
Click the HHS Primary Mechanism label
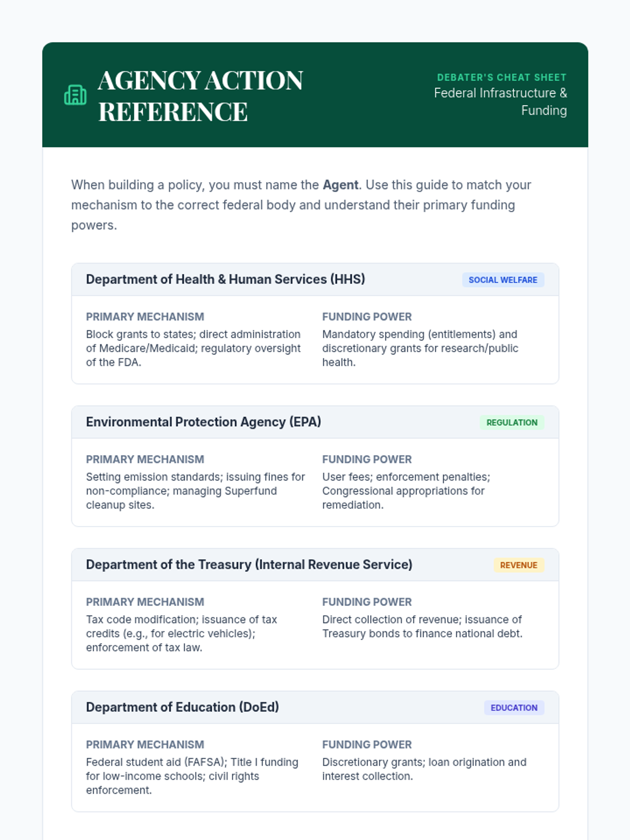(x=145, y=317)
